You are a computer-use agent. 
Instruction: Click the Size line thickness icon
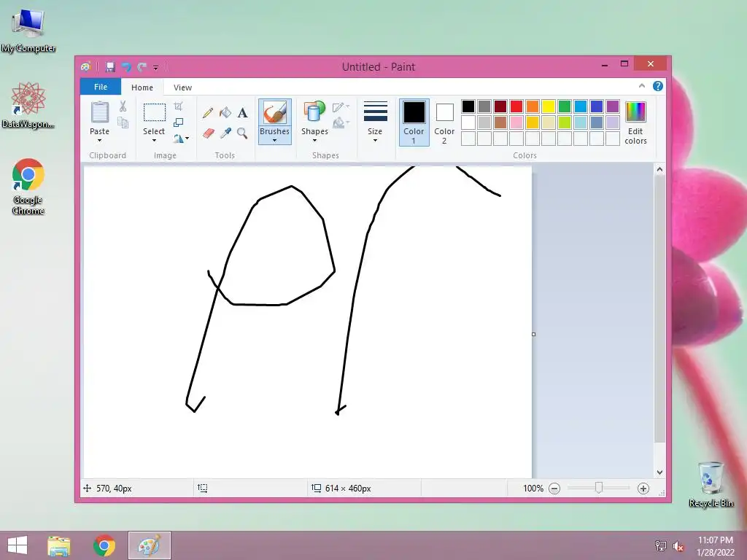click(376, 112)
